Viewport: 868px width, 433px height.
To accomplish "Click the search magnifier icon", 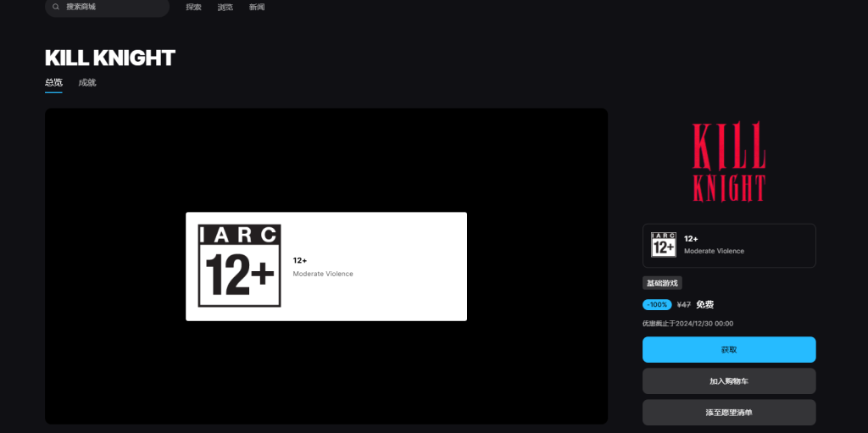I will pos(56,7).
